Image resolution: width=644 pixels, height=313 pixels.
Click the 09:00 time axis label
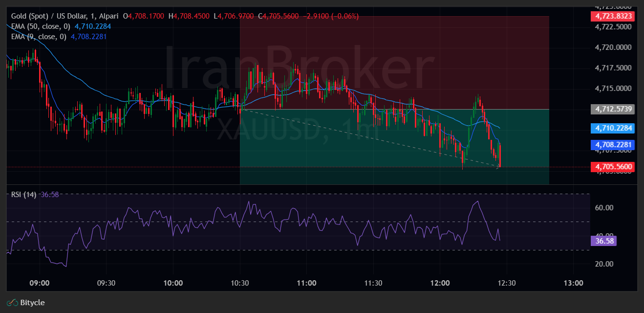40,283
